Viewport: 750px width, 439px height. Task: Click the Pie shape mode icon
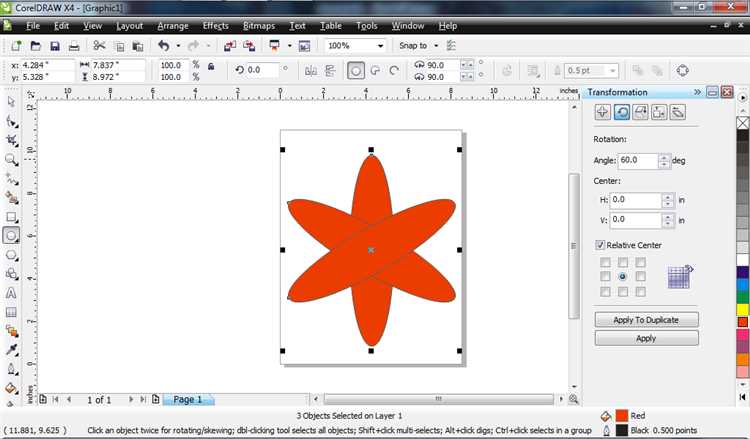pos(375,71)
